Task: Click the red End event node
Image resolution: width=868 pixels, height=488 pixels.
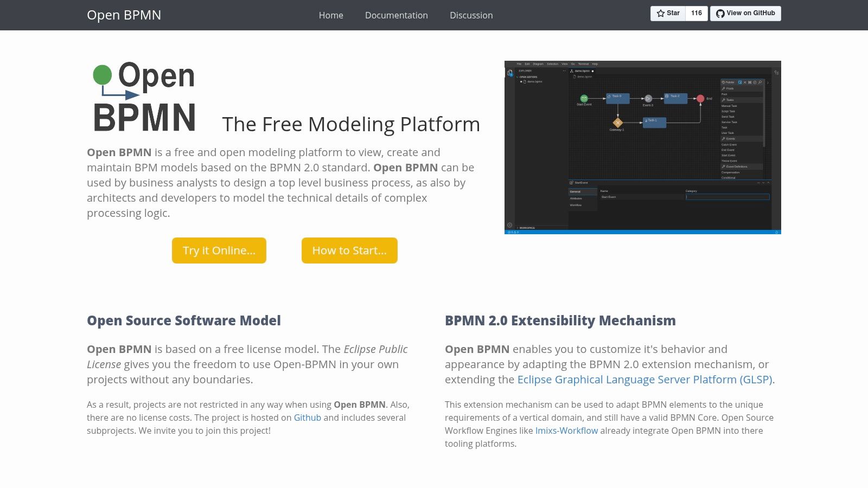Action: point(700,99)
